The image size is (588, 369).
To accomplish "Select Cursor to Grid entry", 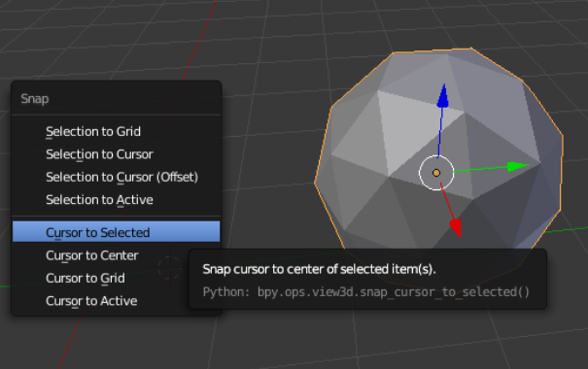I will tap(117, 279).
